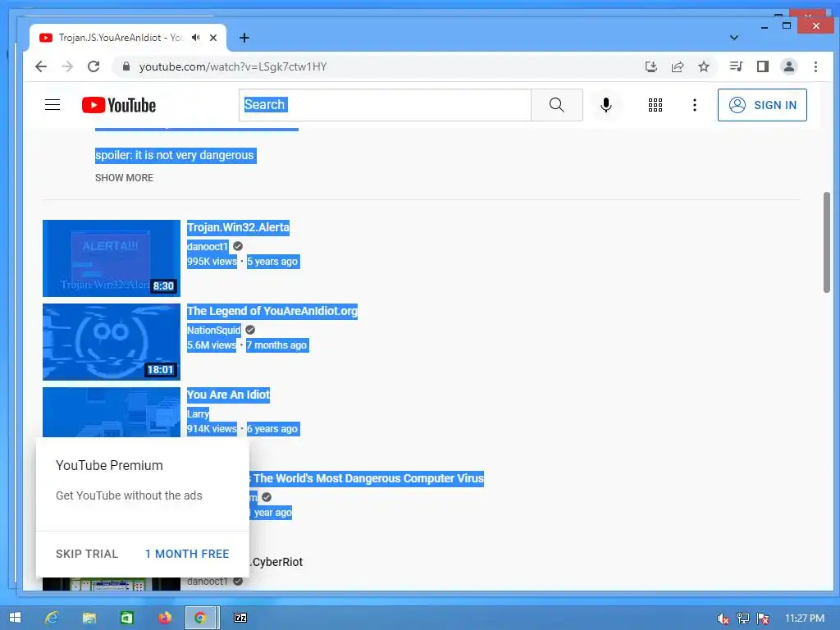Open Chrome customize three-dot menu
Viewport: 840px width, 630px height.
816,66
